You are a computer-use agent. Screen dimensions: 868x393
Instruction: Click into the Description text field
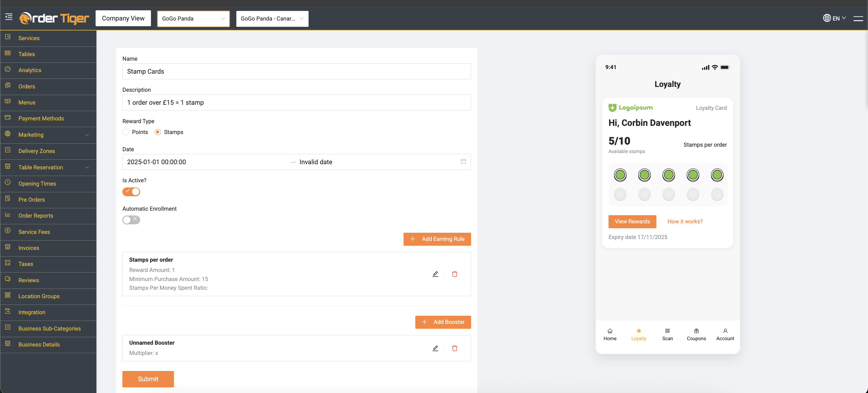[x=296, y=103]
